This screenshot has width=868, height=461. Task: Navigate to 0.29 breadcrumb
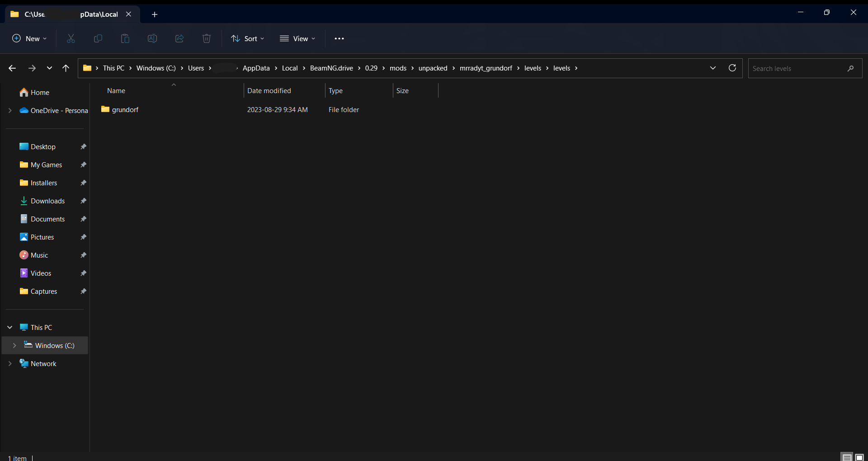371,68
